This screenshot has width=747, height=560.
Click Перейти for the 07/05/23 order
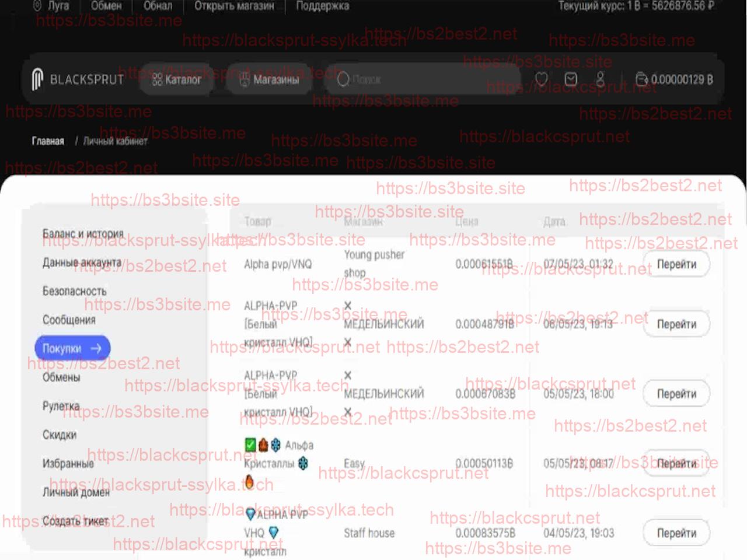[x=676, y=264]
